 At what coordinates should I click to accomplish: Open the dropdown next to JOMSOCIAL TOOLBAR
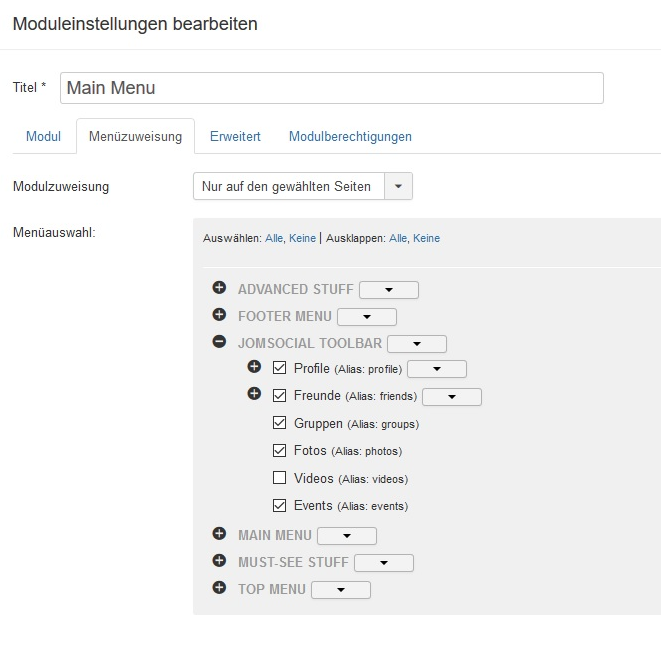coord(416,344)
